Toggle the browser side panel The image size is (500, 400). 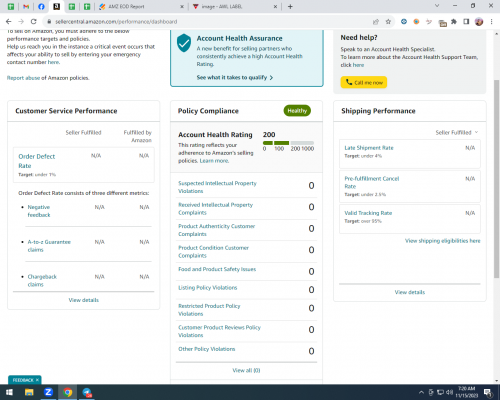(466, 22)
